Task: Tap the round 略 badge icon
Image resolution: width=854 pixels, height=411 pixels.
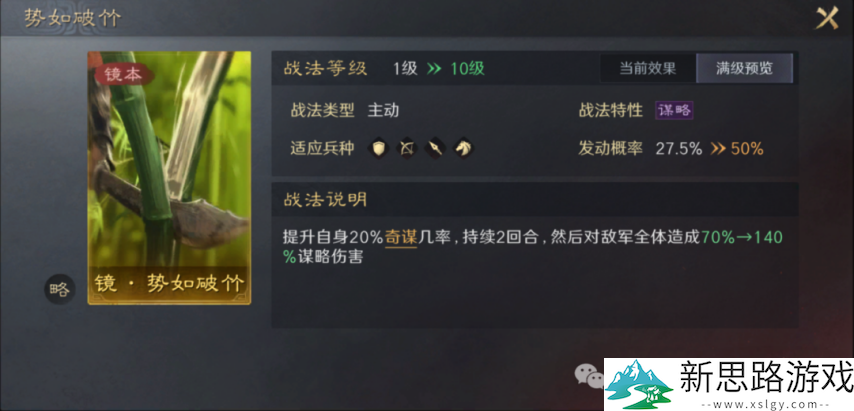Action: tap(59, 289)
